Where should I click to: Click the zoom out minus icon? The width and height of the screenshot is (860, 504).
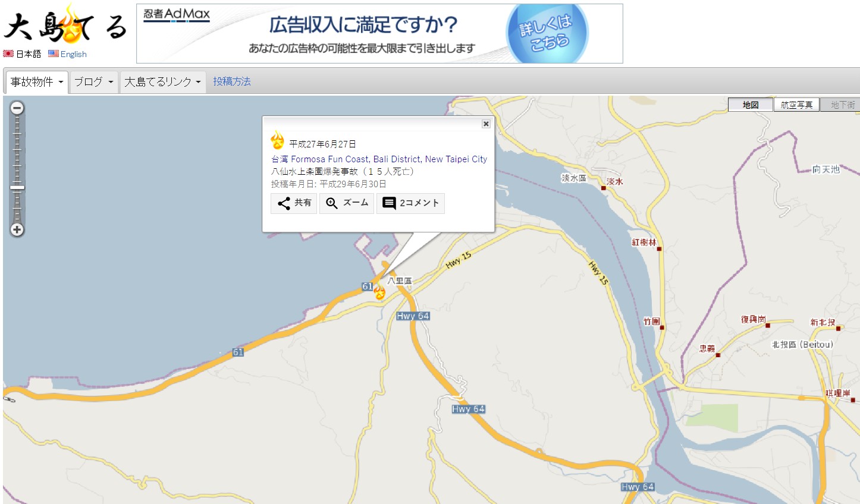pos(17,108)
